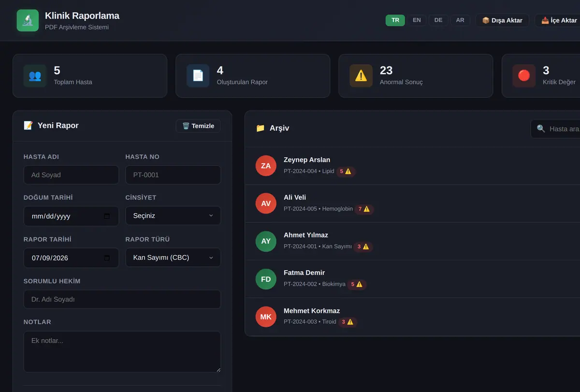Screen dimensions: 580x392
Task: Focus the Sorumlu Hekim input field
Action: (x=122, y=299)
